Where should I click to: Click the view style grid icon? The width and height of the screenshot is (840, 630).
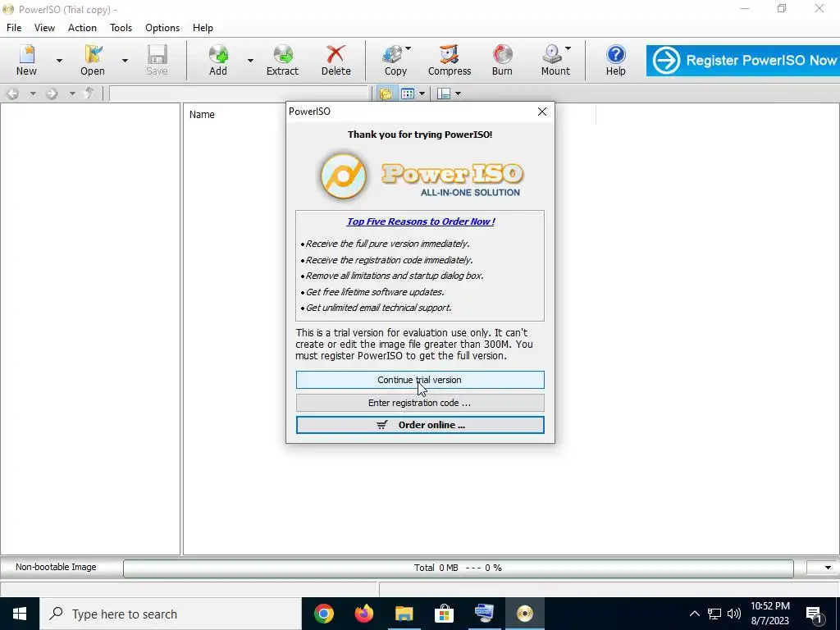pyautogui.click(x=408, y=94)
